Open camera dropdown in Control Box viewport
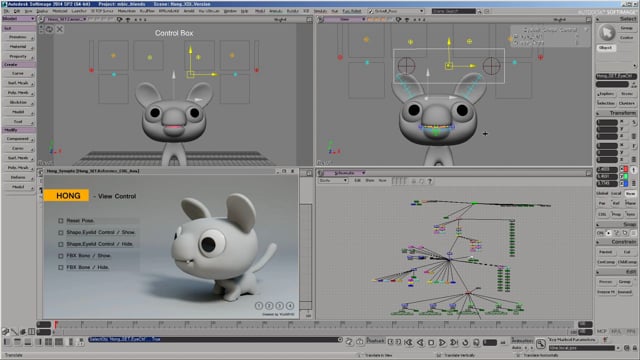 click(x=66, y=19)
